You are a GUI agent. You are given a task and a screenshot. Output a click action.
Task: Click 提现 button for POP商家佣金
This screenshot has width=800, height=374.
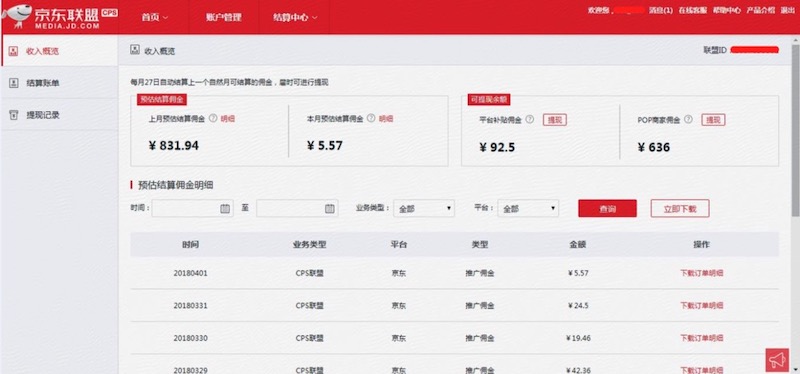click(x=713, y=120)
